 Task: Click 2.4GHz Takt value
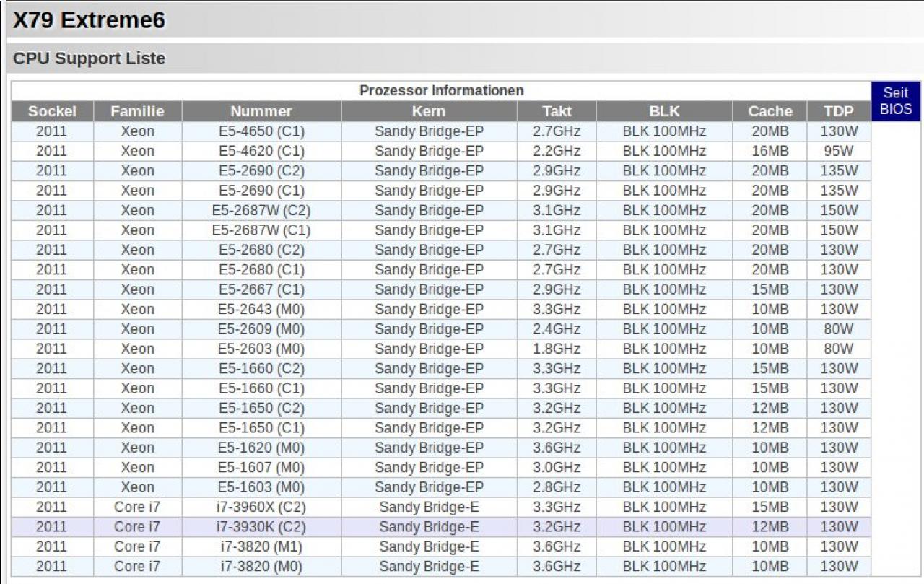557,328
